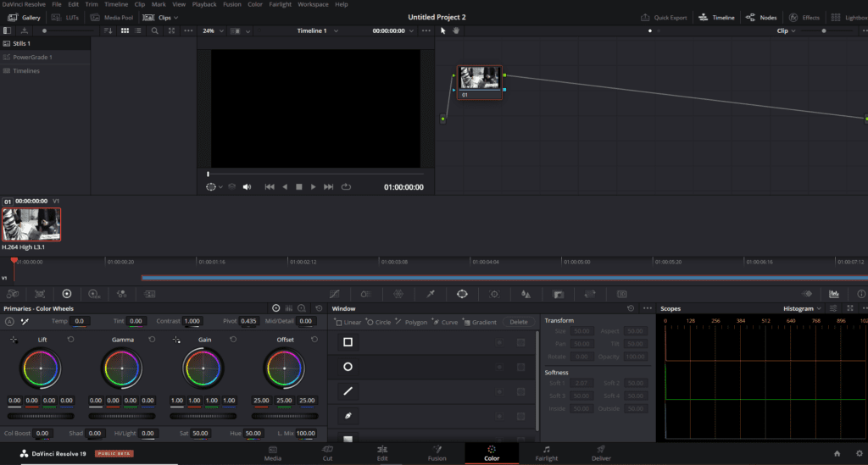Image resolution: width=868 pixels, height=465 pixels.
Task: Open the Color Warper palette
Action: click(398, 294)
